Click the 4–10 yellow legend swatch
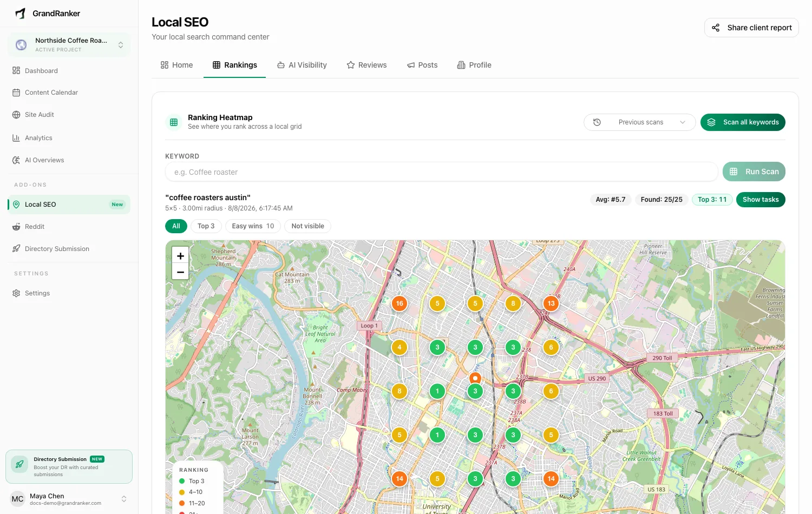 point(182,492)
